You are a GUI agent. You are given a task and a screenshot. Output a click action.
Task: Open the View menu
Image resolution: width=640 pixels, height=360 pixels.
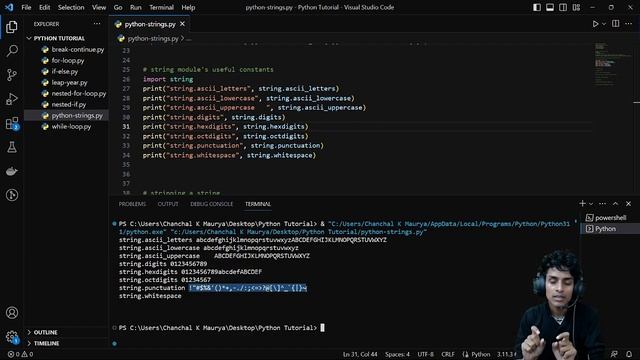99,7
